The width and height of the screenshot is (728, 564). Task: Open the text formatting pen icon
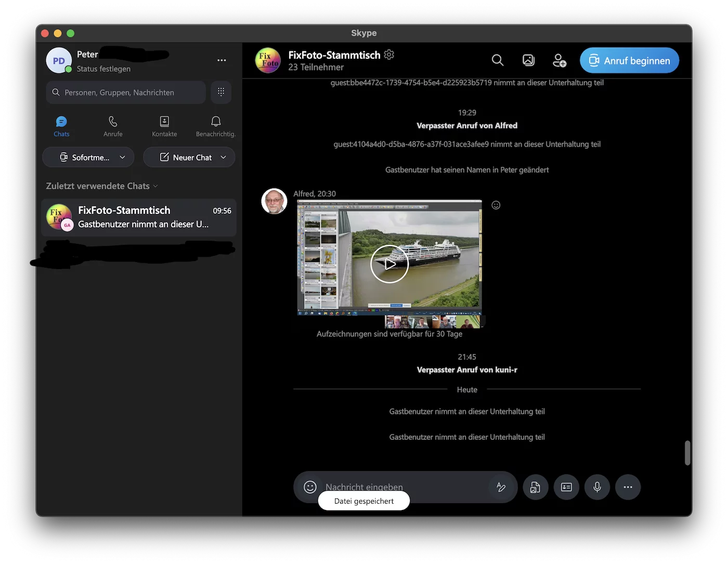pyautogui.click(x=501, y=487)
